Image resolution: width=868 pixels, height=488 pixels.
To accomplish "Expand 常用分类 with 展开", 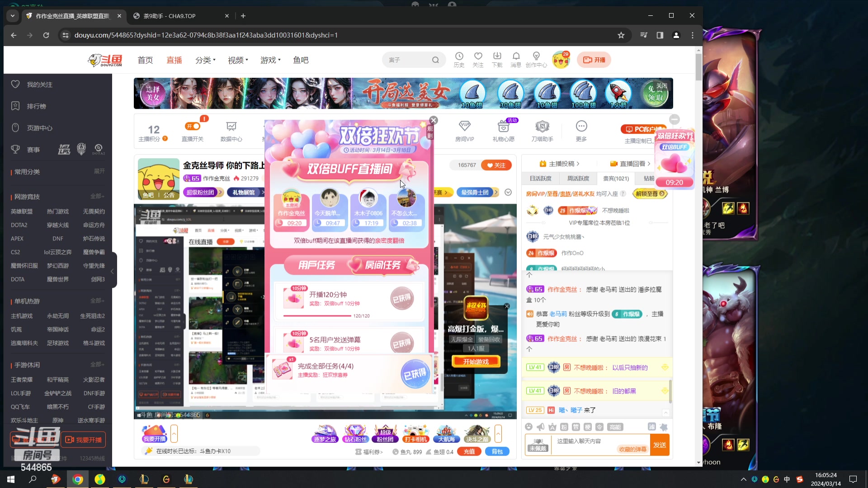I will [99, 171].
